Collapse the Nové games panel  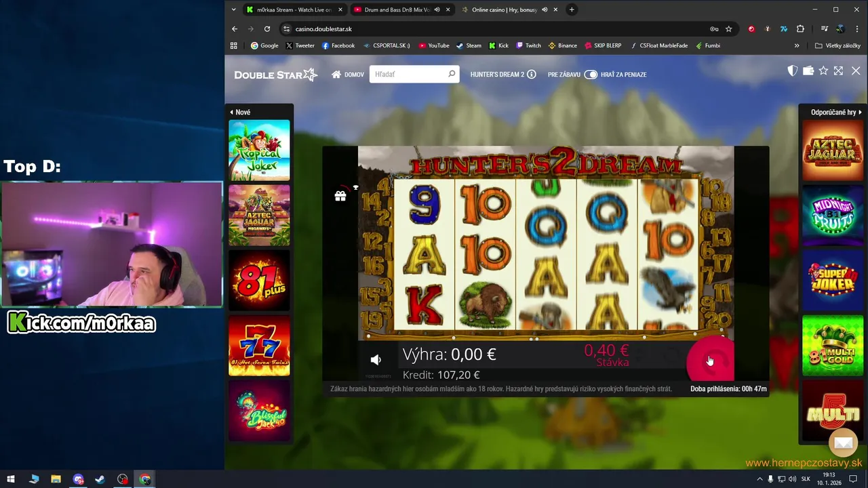coord(240,113)
